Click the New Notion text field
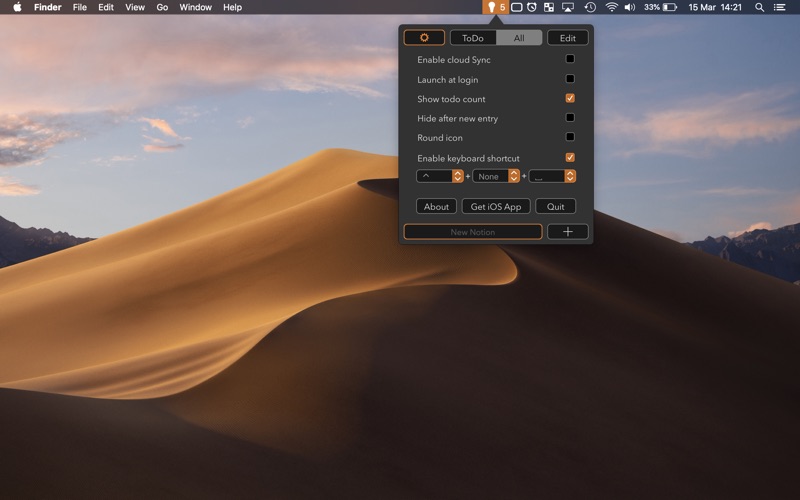Screen dimensions: 800x500 473,232
